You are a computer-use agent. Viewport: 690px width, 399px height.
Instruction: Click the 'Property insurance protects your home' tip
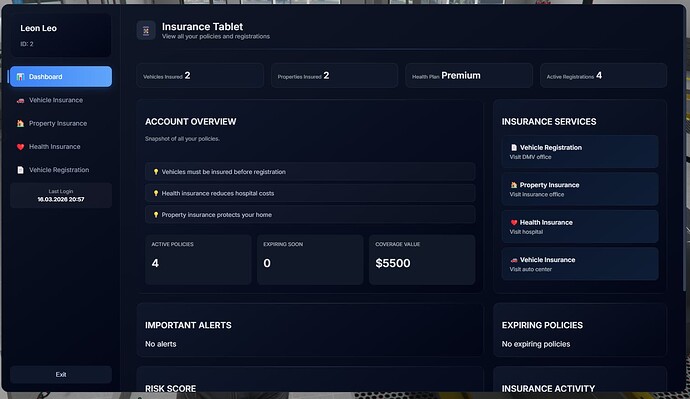pyautogui.click(x=310, y=215)
